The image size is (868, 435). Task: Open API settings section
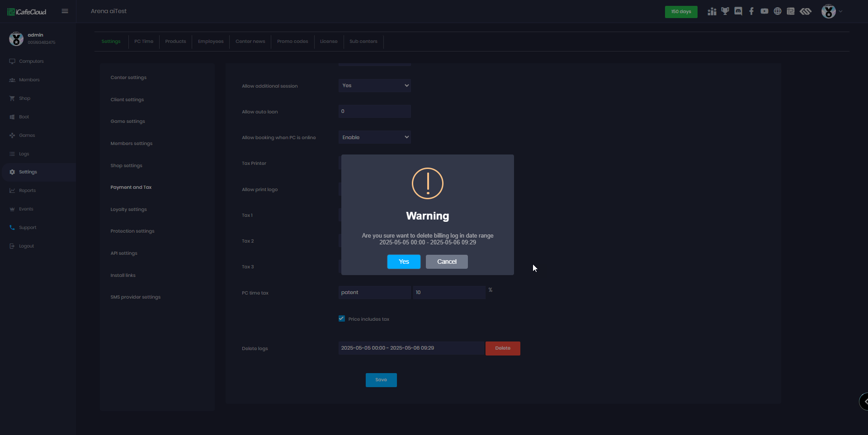click(124, 253)
